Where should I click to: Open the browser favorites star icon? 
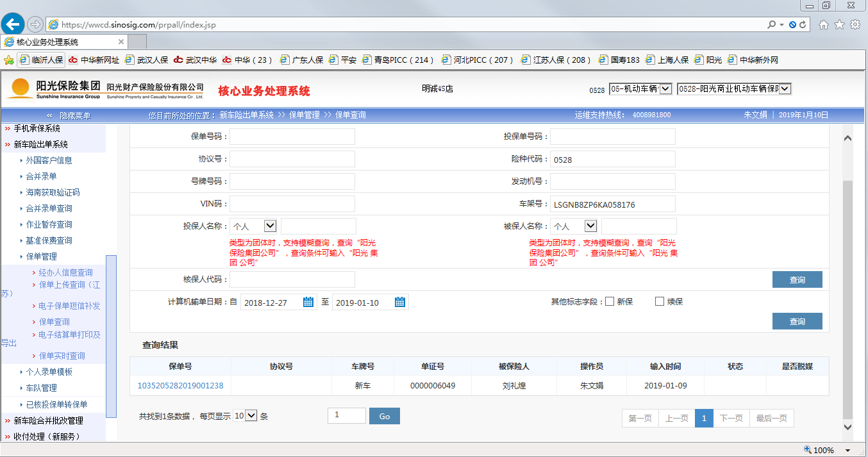840,24
